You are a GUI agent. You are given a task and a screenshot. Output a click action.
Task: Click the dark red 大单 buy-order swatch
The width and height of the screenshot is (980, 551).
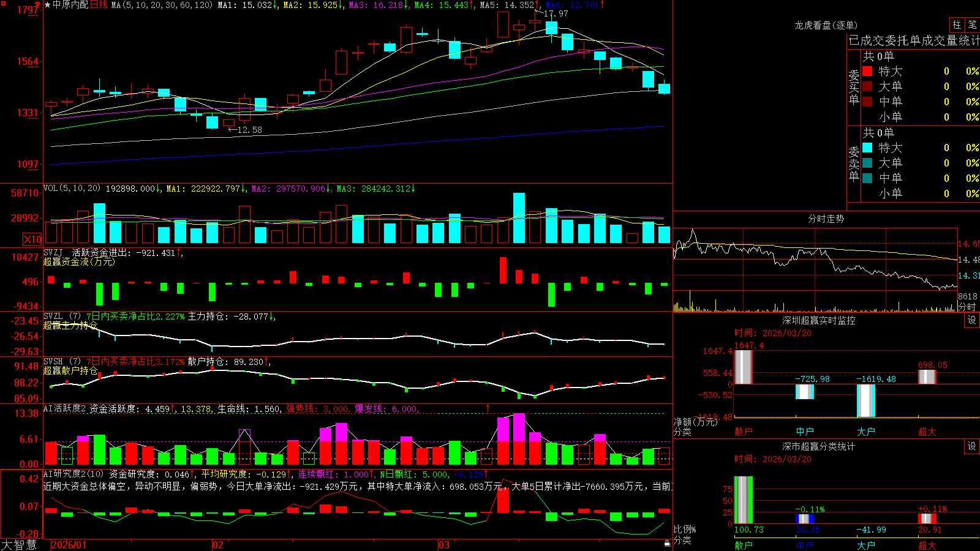[x=867, y=86]
